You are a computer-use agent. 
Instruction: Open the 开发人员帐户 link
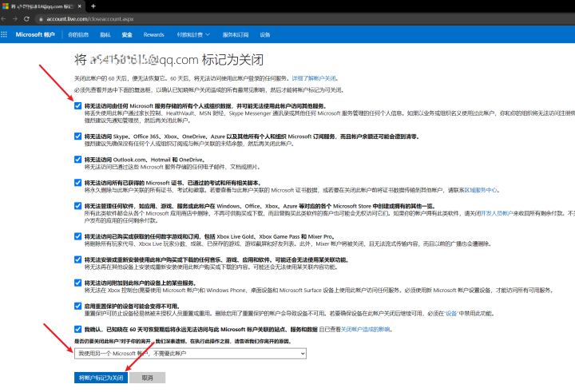click(497, 213)
